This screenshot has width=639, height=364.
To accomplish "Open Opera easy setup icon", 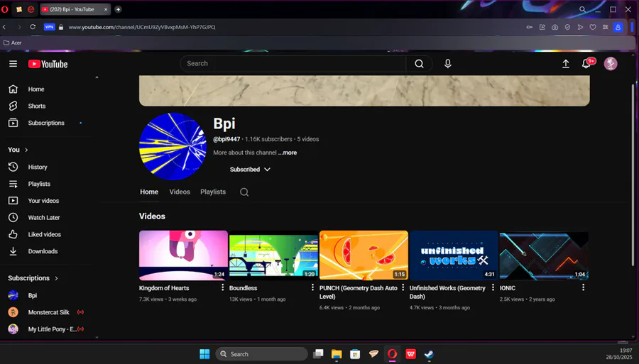I will (x=605, y=27).
